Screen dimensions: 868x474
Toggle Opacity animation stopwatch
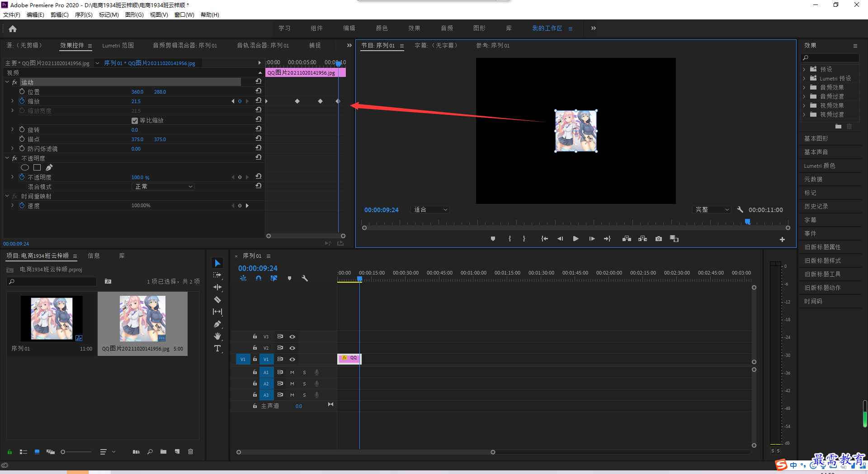(22, 177)
